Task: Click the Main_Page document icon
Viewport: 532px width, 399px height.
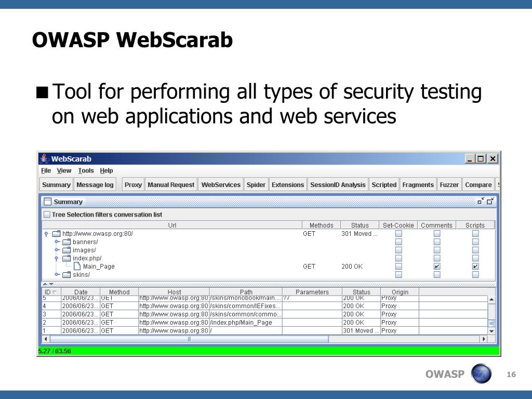Action: (x=77, y=267)
